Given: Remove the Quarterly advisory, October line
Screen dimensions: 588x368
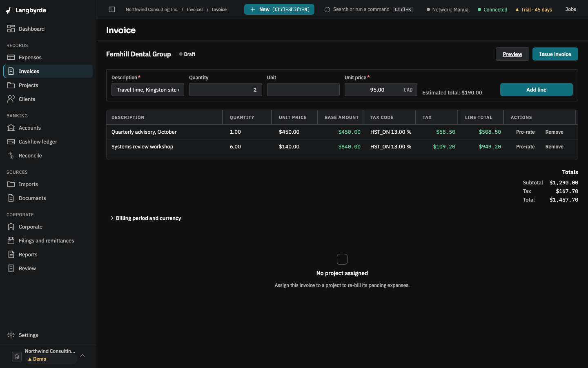Looking at the screenshot, I should [x=555, y=132].
